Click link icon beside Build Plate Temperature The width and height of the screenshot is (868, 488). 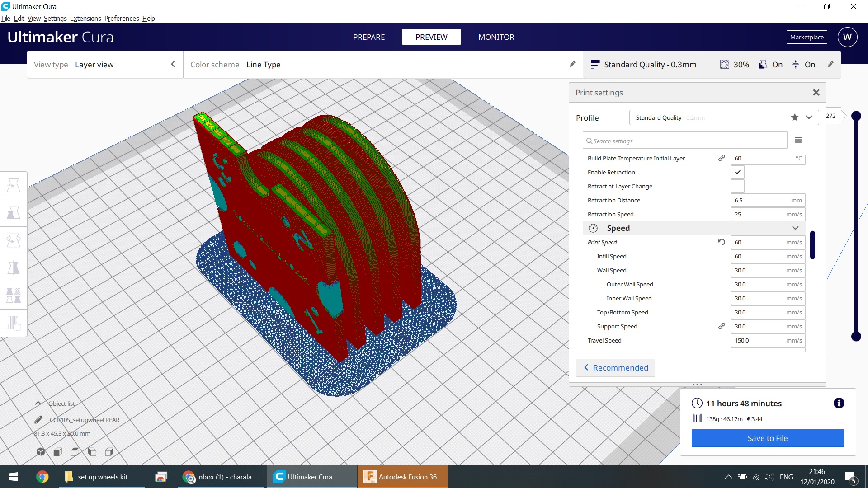[x=722, y=158]
